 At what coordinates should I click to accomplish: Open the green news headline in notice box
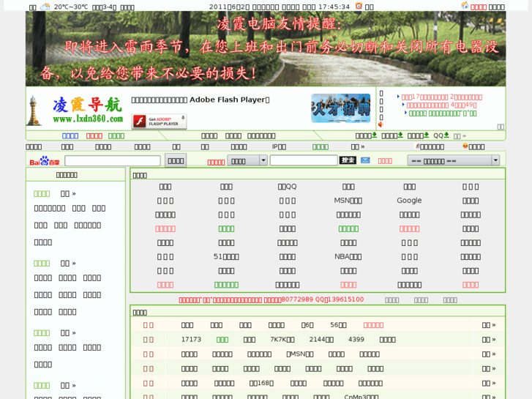coord(443,113)
